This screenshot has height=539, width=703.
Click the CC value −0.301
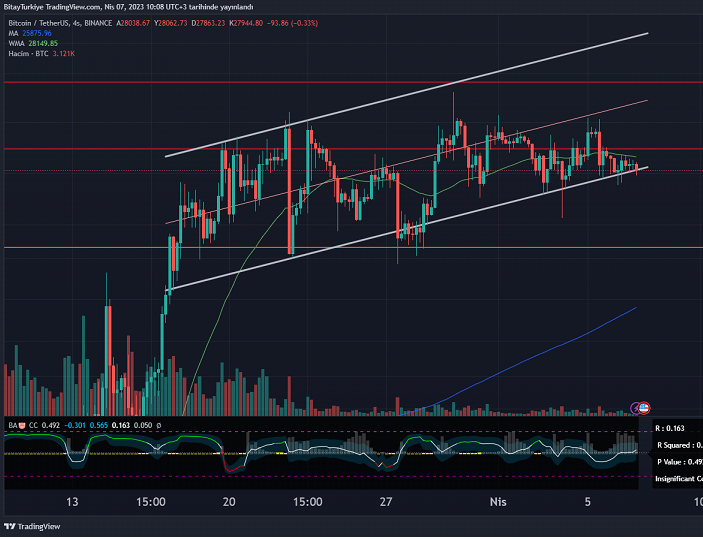pyautogui.click(x=74, y=425)
